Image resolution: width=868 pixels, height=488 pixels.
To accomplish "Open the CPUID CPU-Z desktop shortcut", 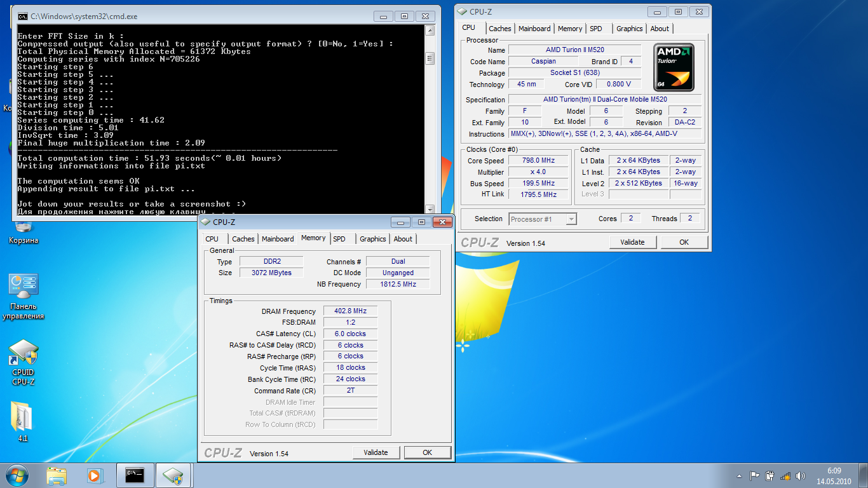I will pos(24,363).
